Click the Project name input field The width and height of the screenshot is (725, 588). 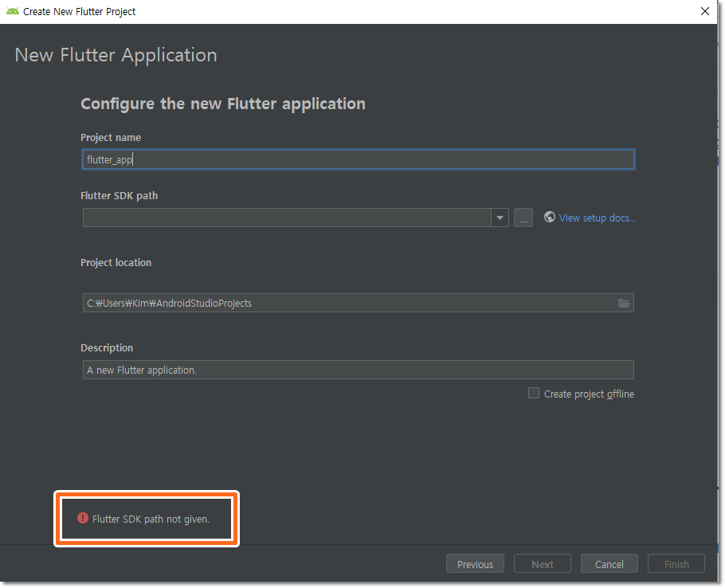tap(359, 159)
